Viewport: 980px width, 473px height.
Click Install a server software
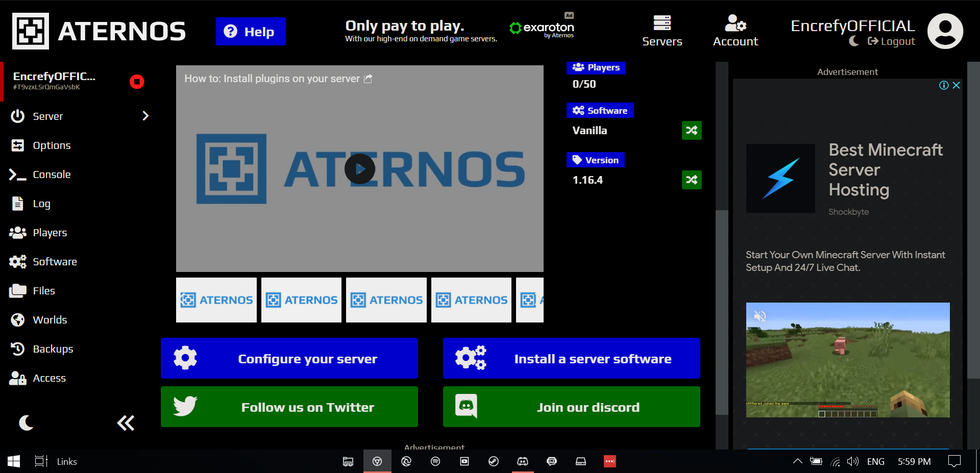(x=572, y=358)
